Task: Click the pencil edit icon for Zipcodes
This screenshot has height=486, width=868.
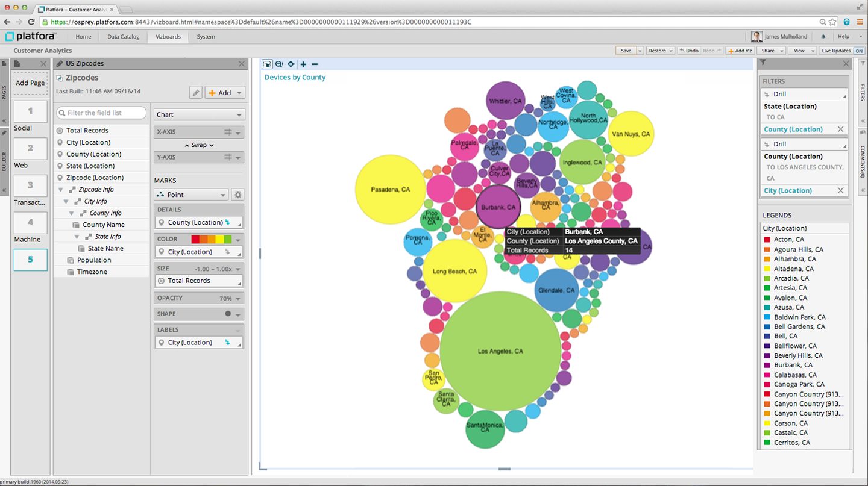Action: pos(195,93)
